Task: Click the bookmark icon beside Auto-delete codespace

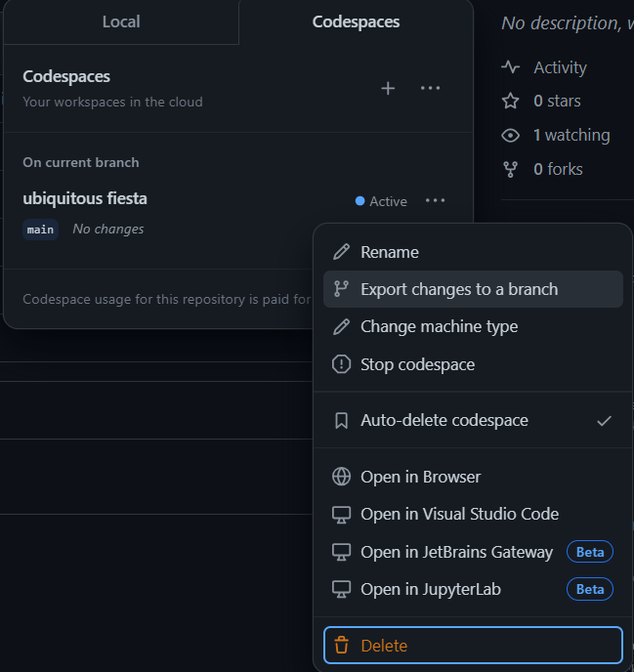Action: coord(341,420)
